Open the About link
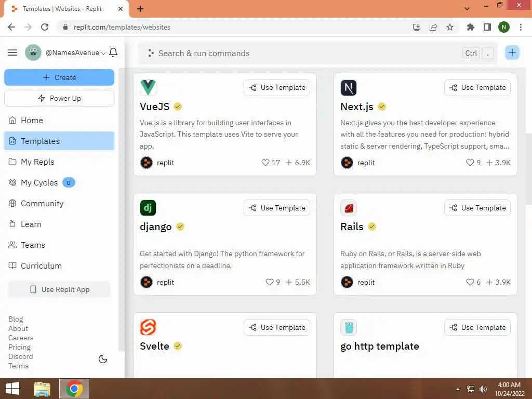 pyautogui.click(x=18, y=328)
